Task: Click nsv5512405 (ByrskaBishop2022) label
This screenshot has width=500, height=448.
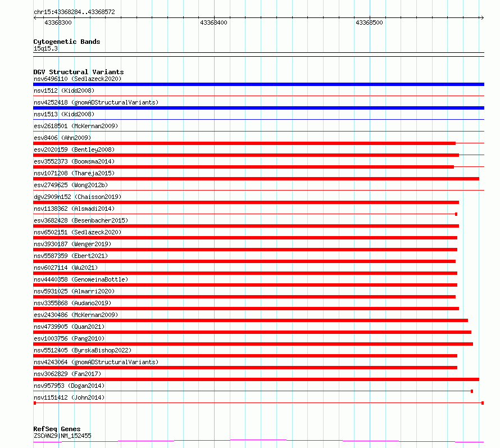Action: point(83,350)
